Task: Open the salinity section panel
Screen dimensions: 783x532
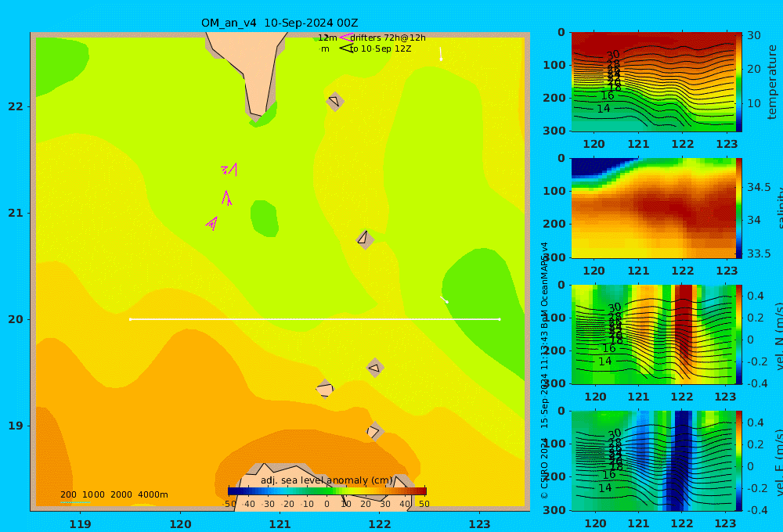Action: (653, 208)
